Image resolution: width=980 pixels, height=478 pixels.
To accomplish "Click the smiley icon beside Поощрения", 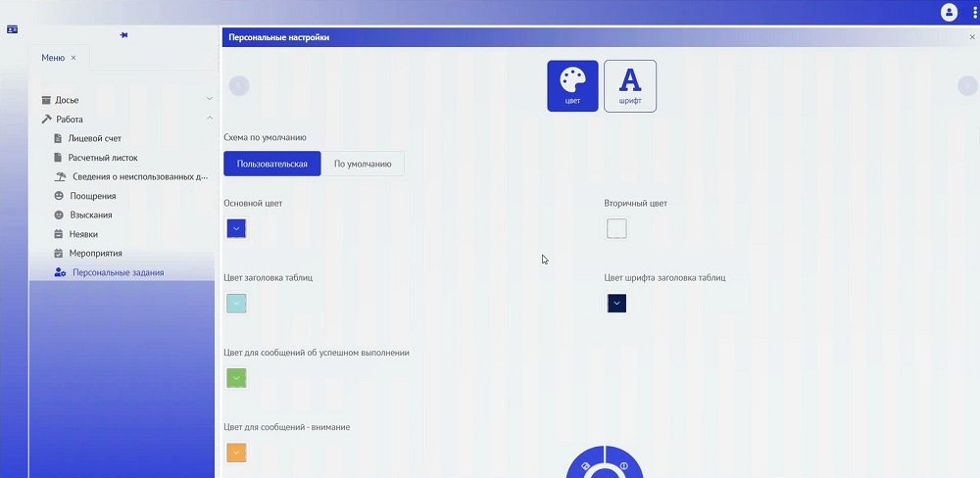I will (59, 196).
